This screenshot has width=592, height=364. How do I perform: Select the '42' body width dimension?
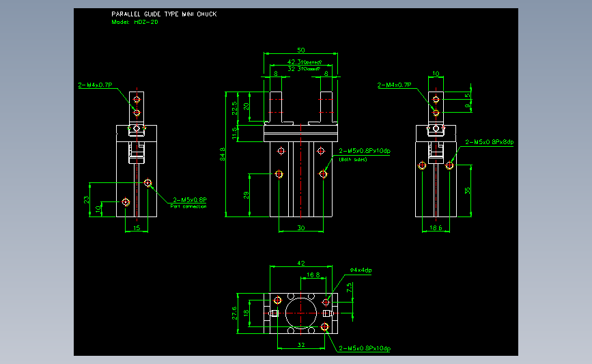pos(301,263)
